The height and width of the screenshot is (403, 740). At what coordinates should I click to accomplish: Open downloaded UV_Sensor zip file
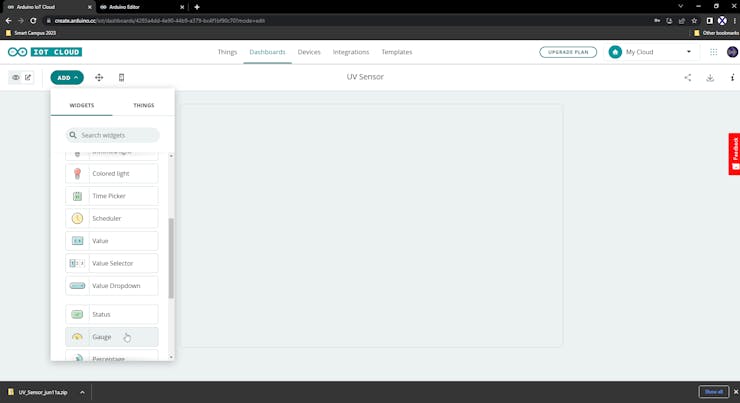point(39,392)
